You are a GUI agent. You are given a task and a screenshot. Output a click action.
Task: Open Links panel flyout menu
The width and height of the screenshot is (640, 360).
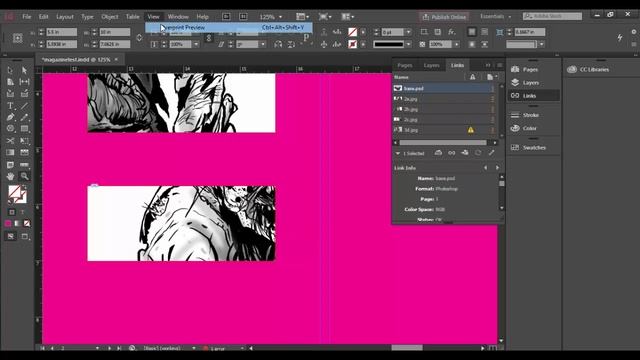(500, 65)
